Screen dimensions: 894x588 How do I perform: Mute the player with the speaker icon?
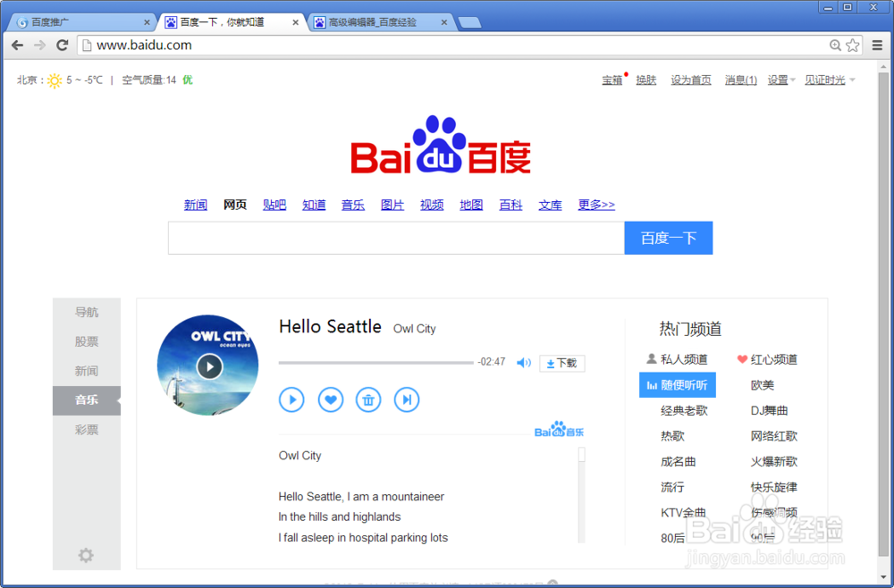(x=523, y=363)
